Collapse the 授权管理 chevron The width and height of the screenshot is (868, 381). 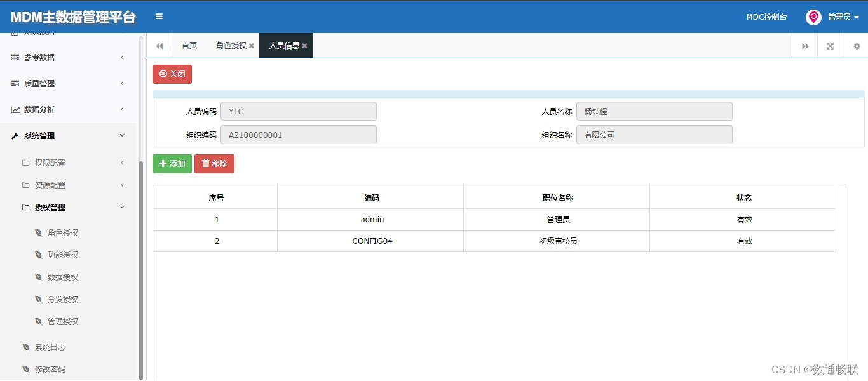coord(122,207)
